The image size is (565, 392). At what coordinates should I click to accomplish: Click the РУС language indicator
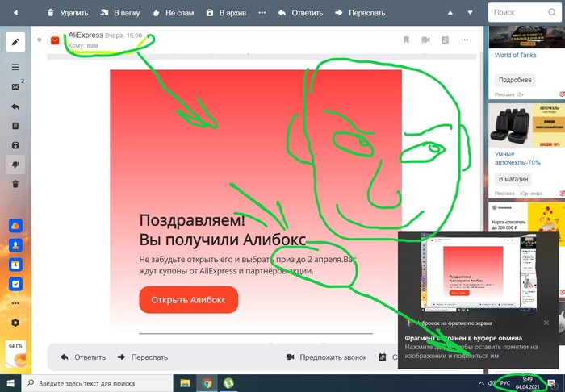coord(505,383)
